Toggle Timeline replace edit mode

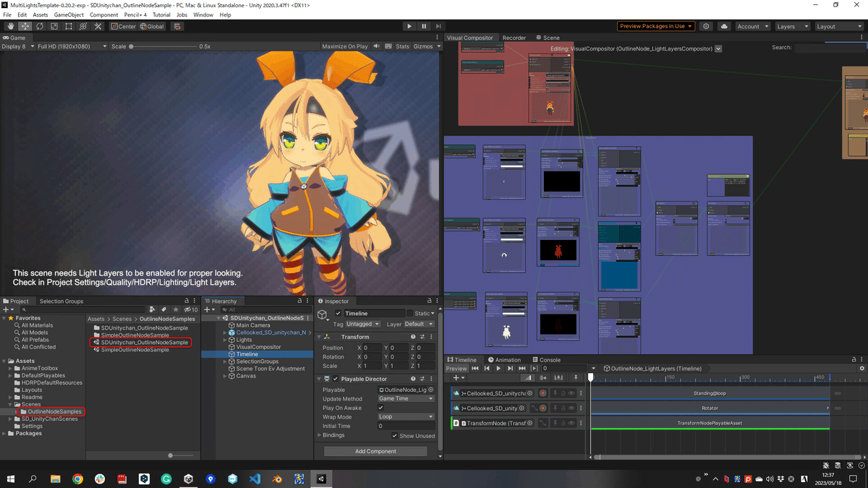[x=558, y=377]
